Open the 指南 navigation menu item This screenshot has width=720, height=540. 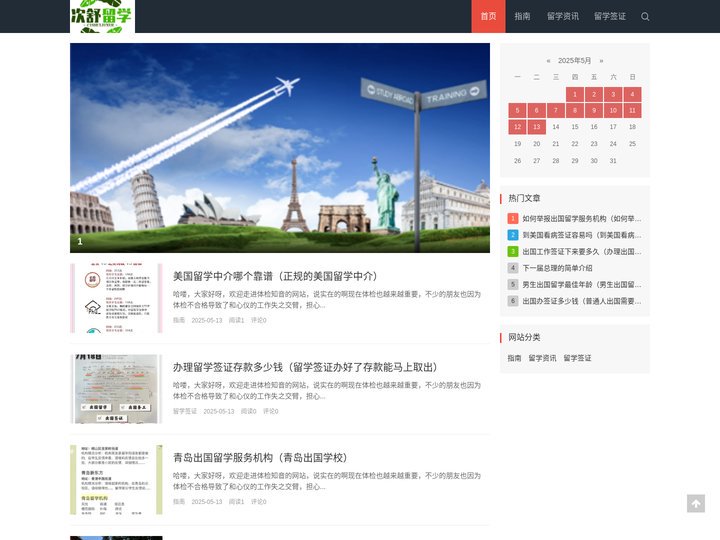pos(522,17)
